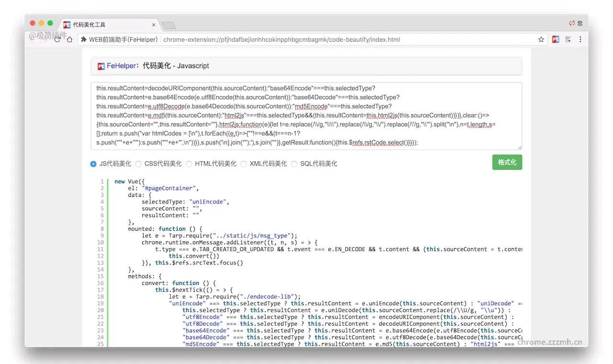Screen dimensions: 613x364
Task: Click the 'mounted: function ()' code line
Action: (x=165, y=229)
